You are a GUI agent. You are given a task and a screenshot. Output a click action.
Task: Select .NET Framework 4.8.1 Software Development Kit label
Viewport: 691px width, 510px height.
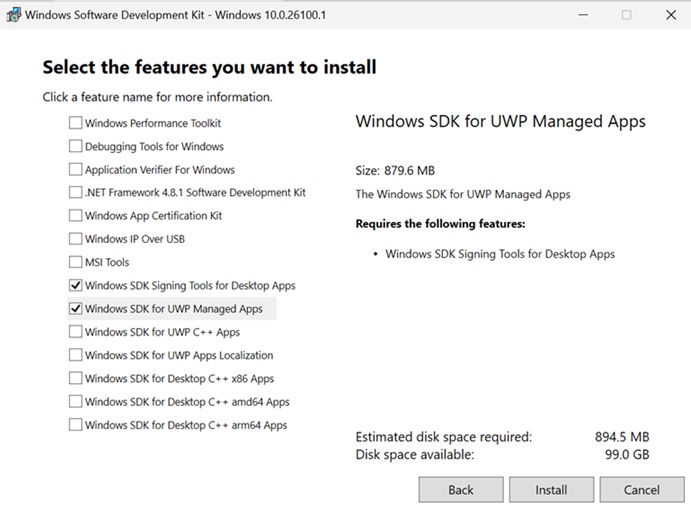(x=195, y=193)
